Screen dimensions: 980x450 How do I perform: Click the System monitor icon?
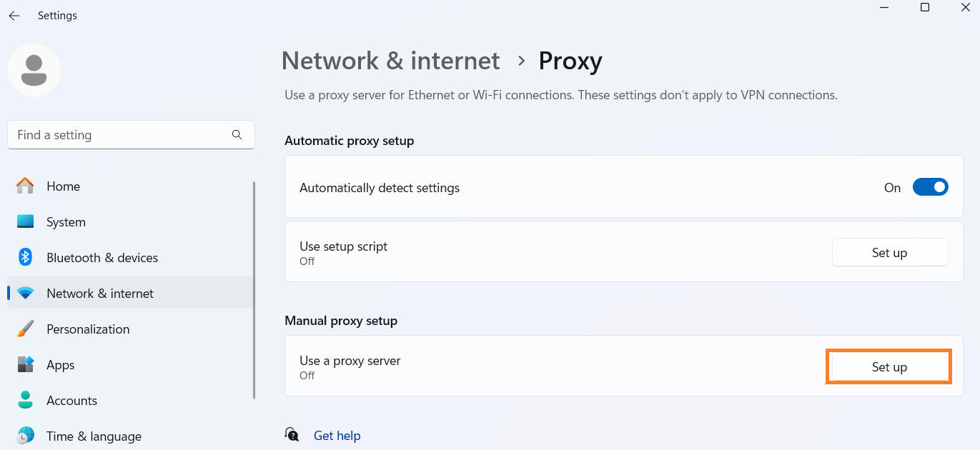(25, 222)
